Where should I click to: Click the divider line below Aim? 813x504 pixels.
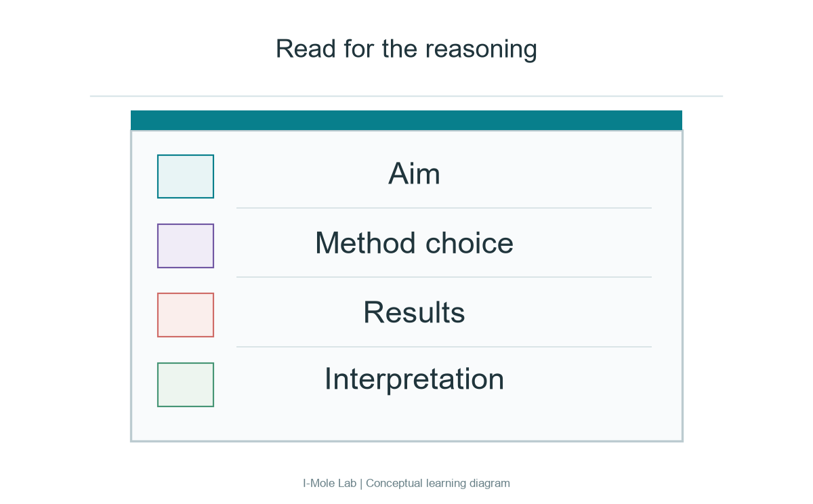pos(444,208)
